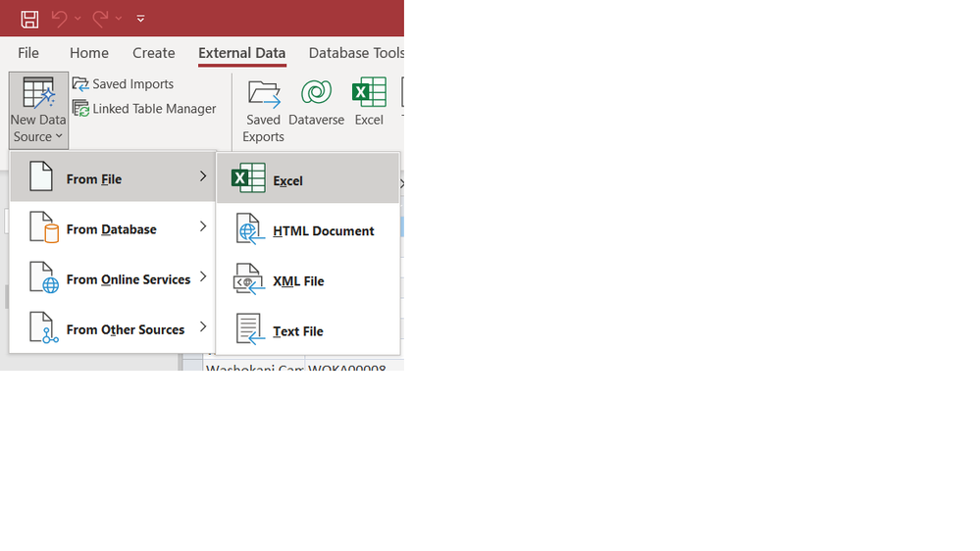Expand the From Online Services chevron
This screenshot has height=551, width=980.
(x=203, y=276)
